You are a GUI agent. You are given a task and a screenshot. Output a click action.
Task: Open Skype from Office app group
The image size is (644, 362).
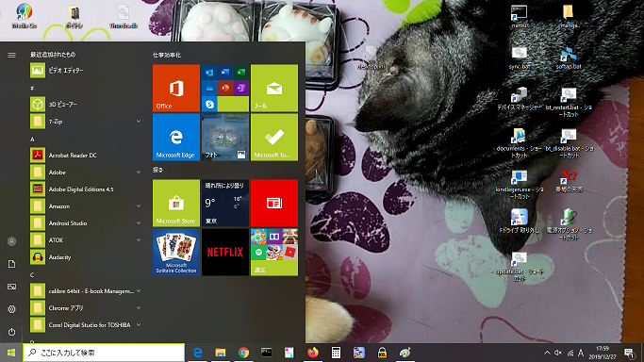pos(209,105)
